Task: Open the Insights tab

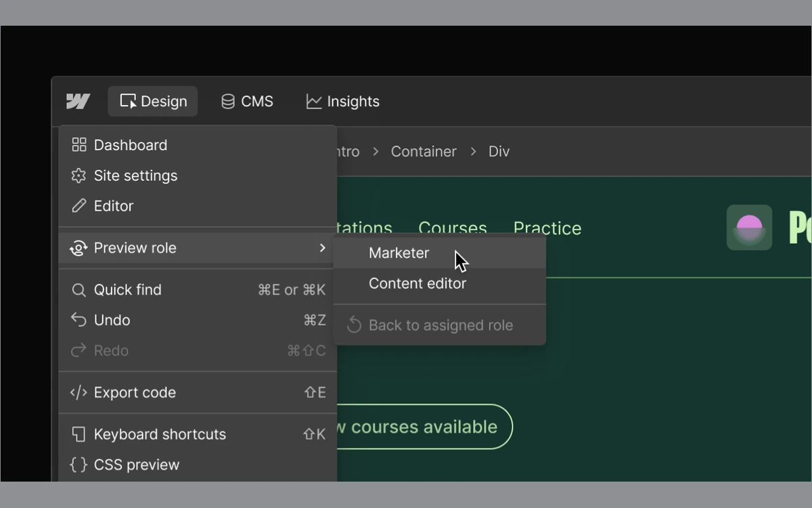Action: pos(342,102)
